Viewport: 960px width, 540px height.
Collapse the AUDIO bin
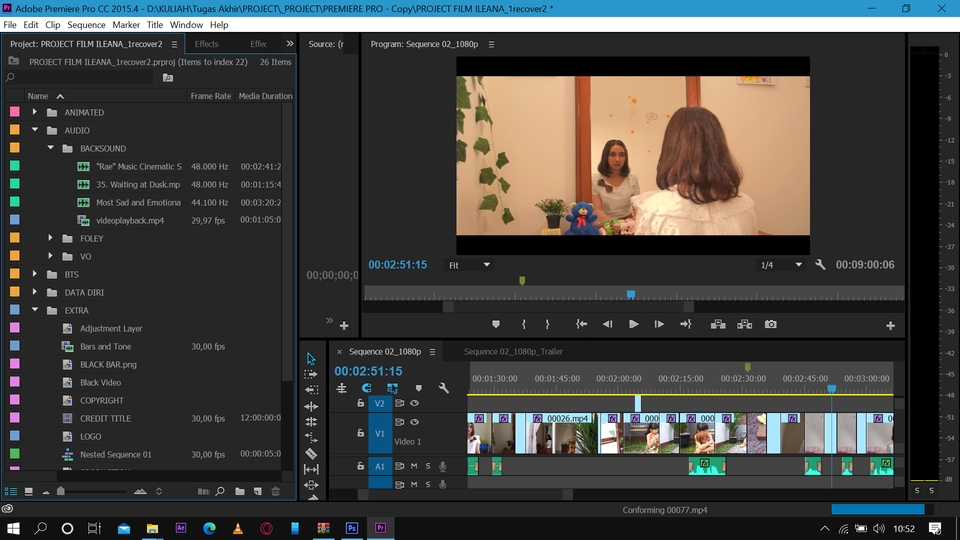[x=35, y=130]
